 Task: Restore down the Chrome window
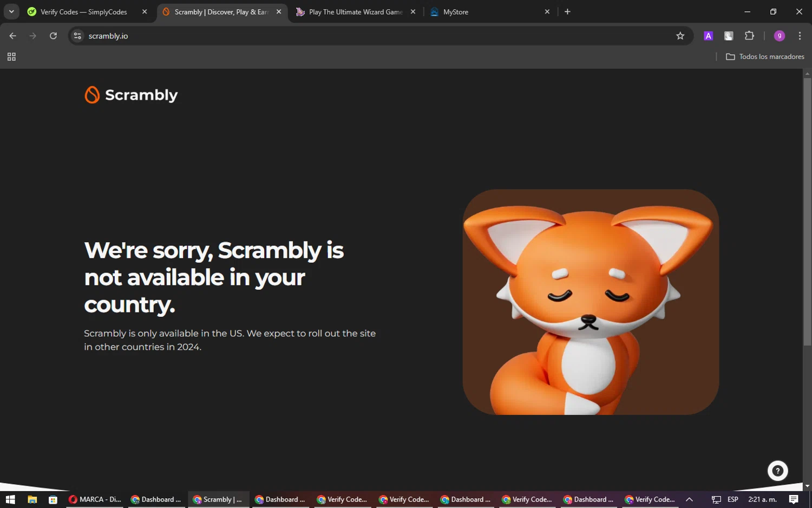[x=773, y=11]
